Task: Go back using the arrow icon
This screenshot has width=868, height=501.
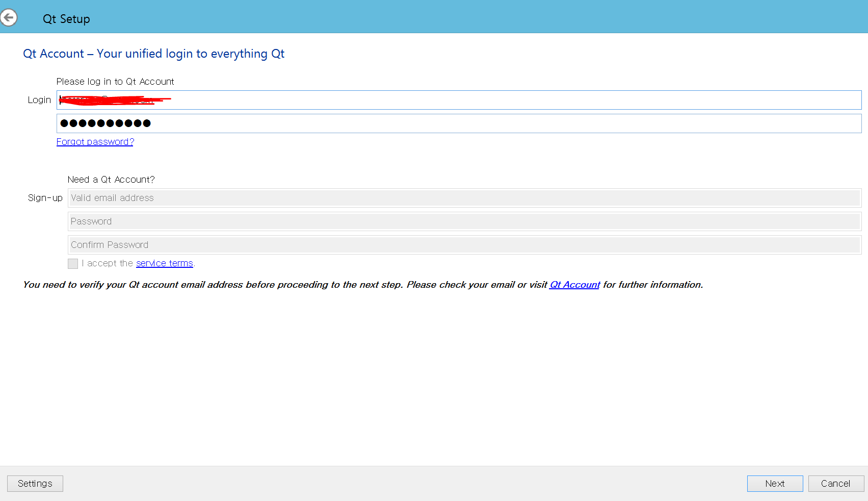Action: point(9,18)
